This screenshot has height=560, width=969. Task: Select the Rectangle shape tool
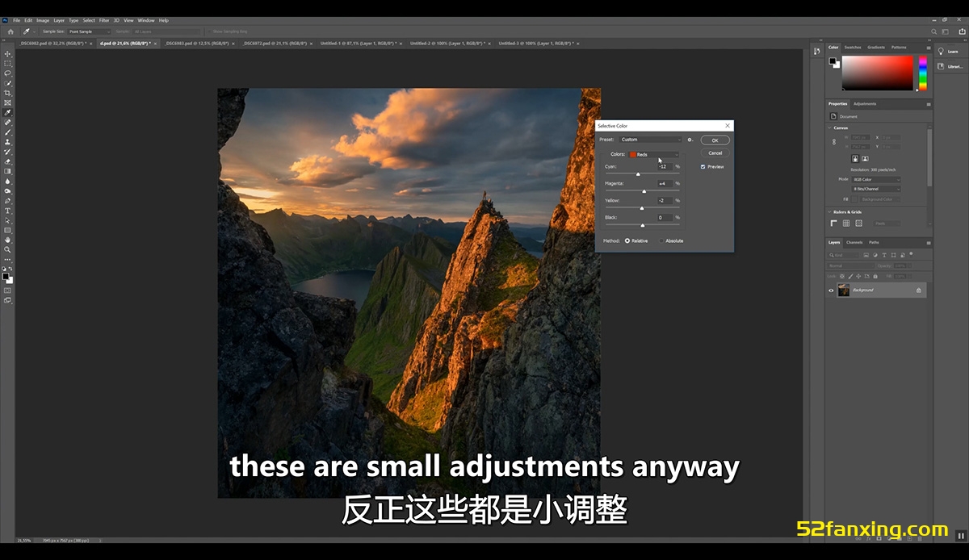click(8, 230)
